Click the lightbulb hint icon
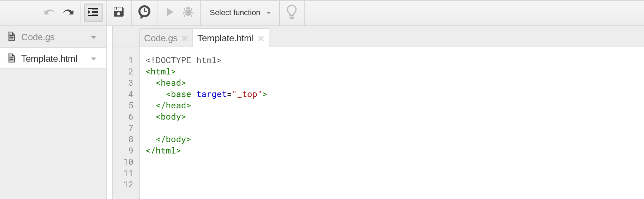644x199 pixels. pos(292,12)
